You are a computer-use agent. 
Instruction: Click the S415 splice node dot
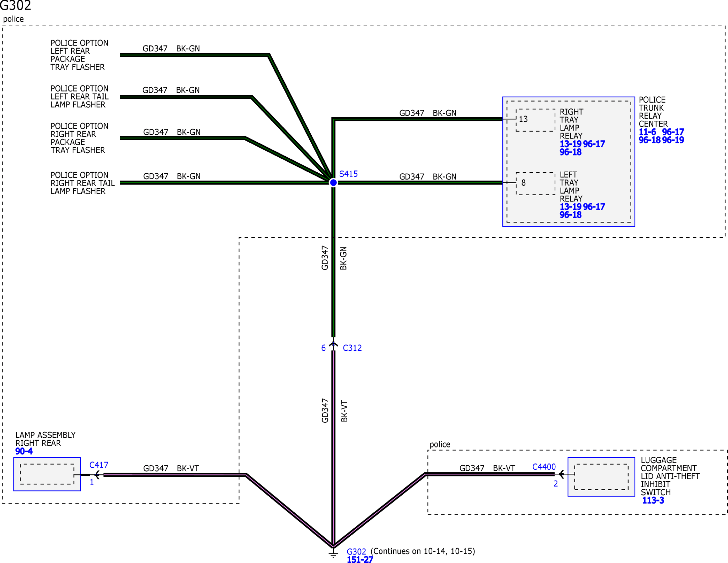point(333,183)
